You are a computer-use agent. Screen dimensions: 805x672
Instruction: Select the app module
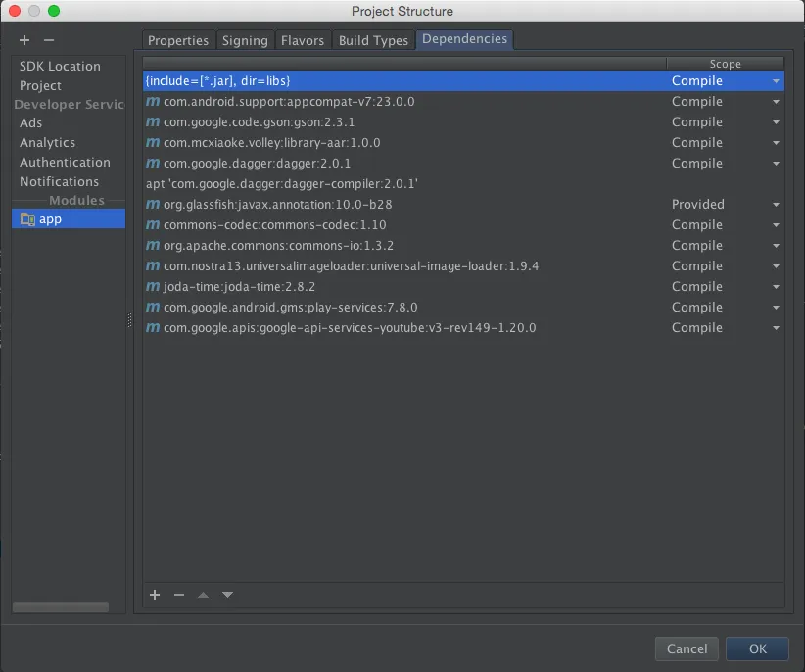pyautogui.click(x=69, y=218)
